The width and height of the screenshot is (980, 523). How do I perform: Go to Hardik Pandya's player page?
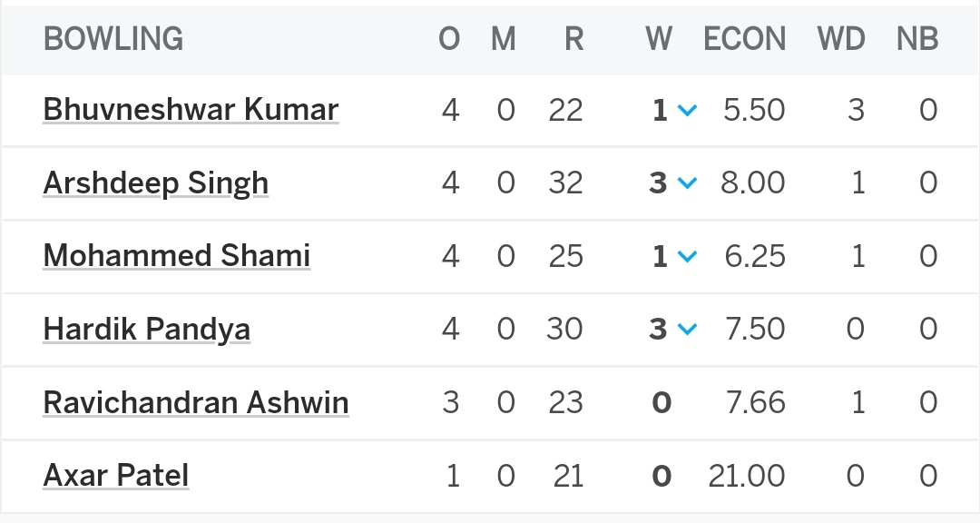pos(146,329)
